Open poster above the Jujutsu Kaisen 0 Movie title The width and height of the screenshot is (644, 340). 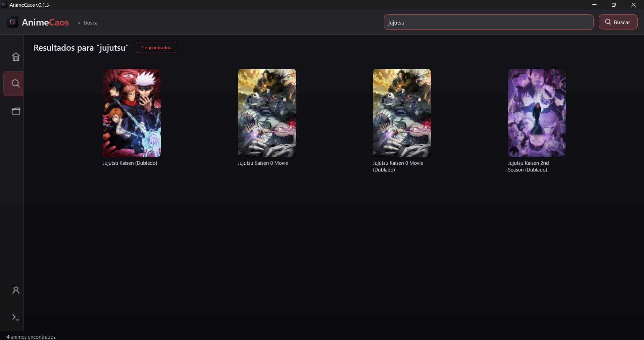(x=267, y=113)
